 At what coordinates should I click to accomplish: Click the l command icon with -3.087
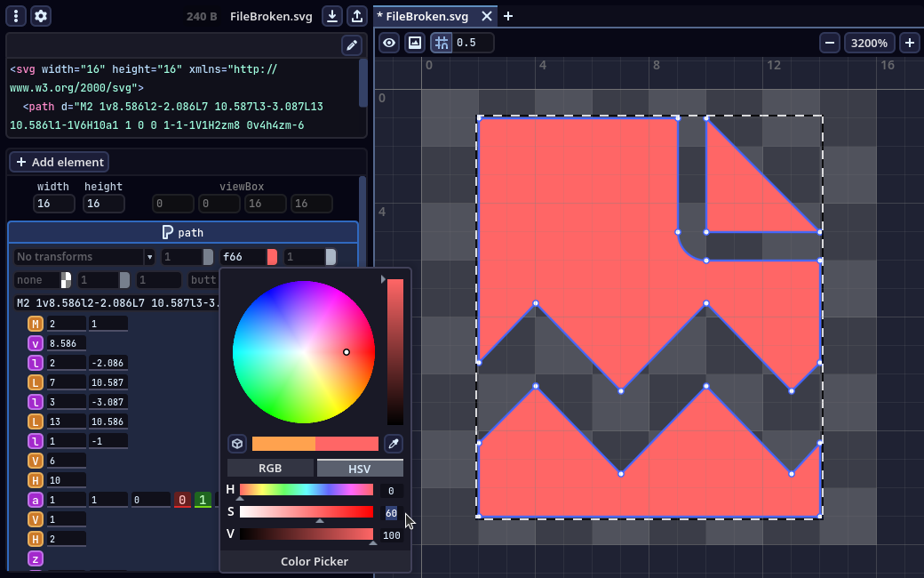[x=36, y=402]
